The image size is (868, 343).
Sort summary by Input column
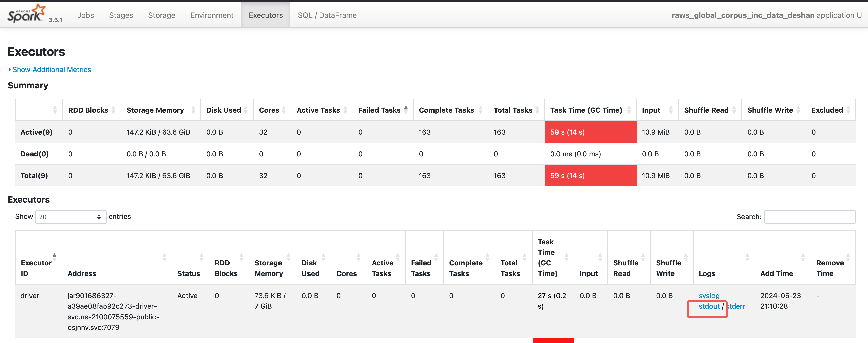click(x=657, y=110)
